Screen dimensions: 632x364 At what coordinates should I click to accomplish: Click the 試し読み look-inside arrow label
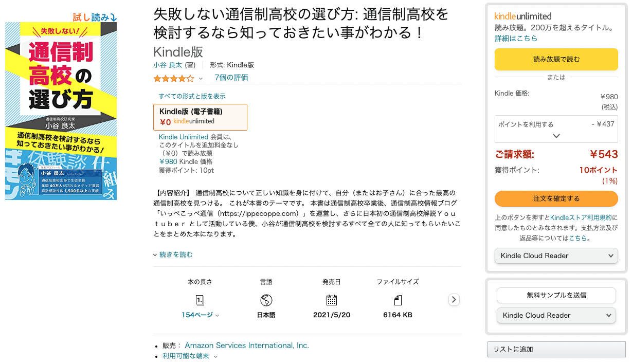click(x=95, y=17)
